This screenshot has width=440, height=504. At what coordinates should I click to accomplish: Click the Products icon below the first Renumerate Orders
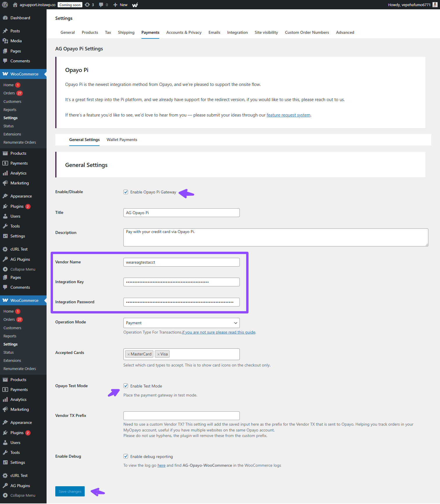click(5, 153)
